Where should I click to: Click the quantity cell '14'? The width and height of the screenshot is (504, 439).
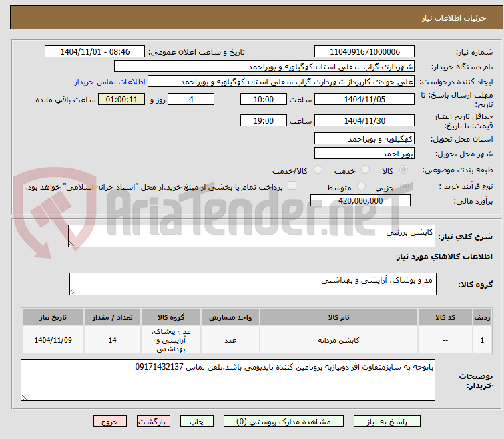click(113, 340)
